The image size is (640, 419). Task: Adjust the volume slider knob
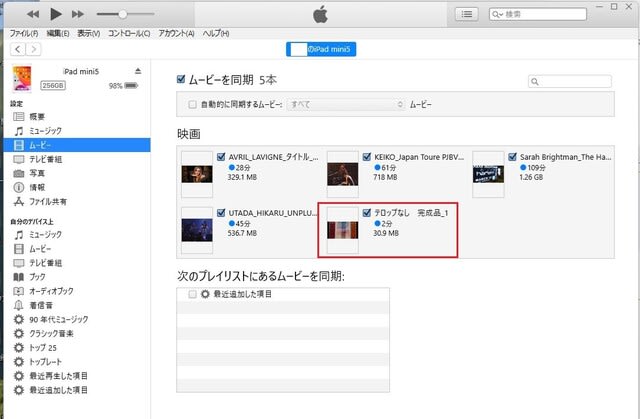[x=122, y=14]
